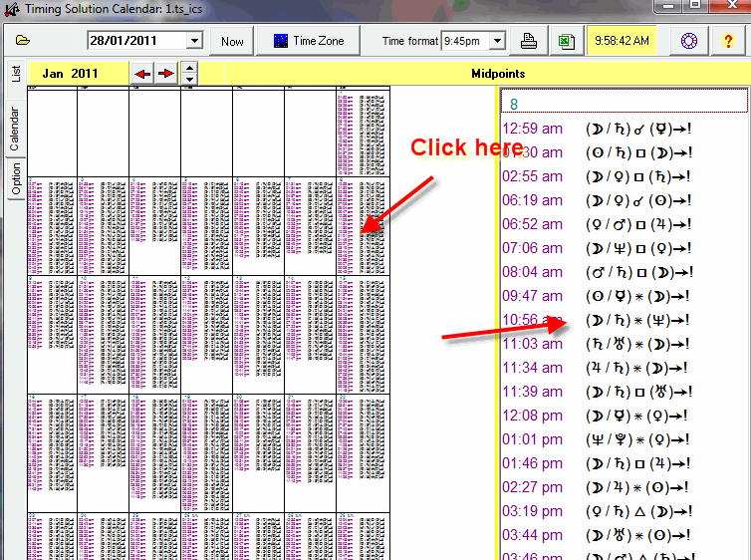The image size is (751, 560).
Task: Click the down arrow of the month spinner
Action: [190, 80]
